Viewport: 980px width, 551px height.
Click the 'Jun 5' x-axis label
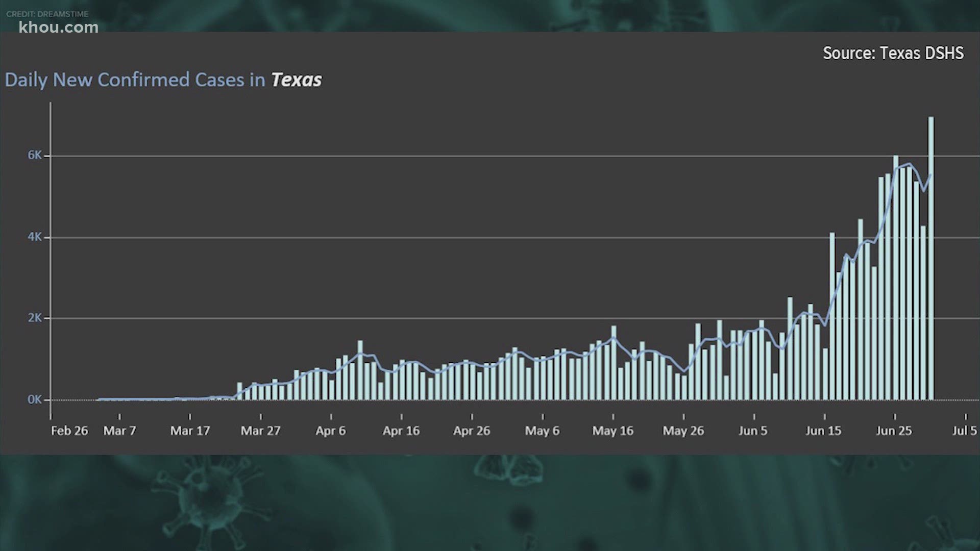click(x=753, y=431)
